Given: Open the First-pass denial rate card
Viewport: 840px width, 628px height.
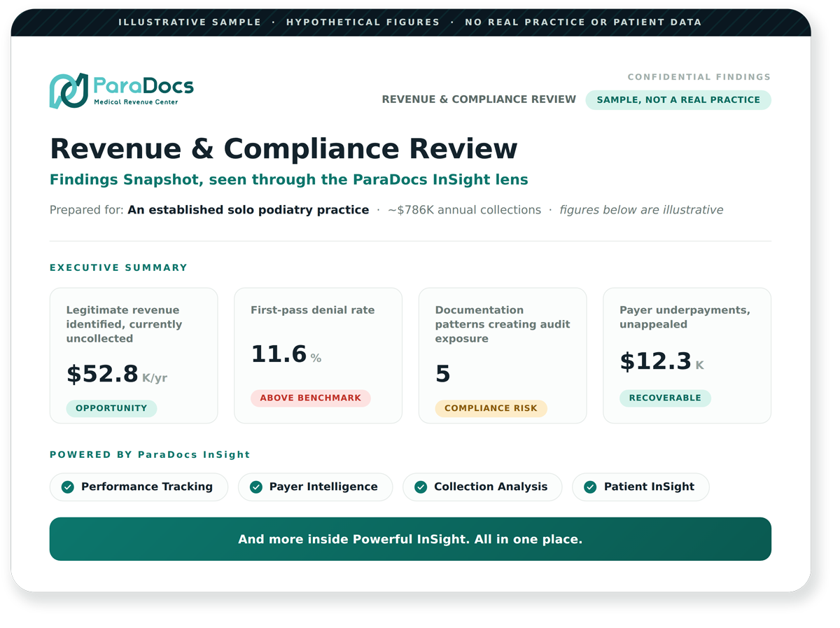Looking at the screenshot, I should point(318,356).
